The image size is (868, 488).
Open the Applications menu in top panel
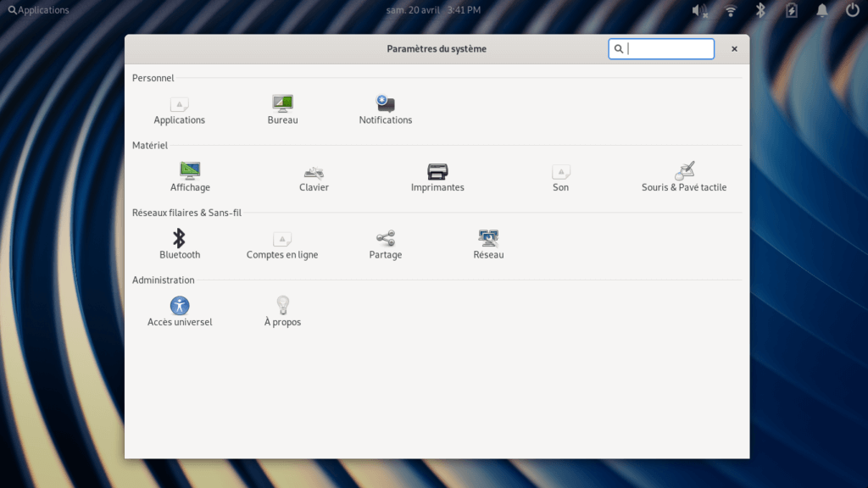[x=38, y=10]
